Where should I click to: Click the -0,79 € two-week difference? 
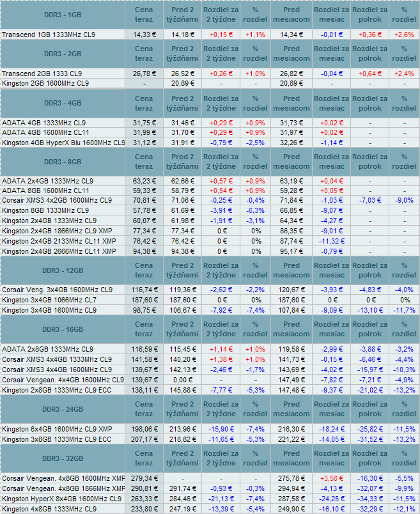[221, 143]
